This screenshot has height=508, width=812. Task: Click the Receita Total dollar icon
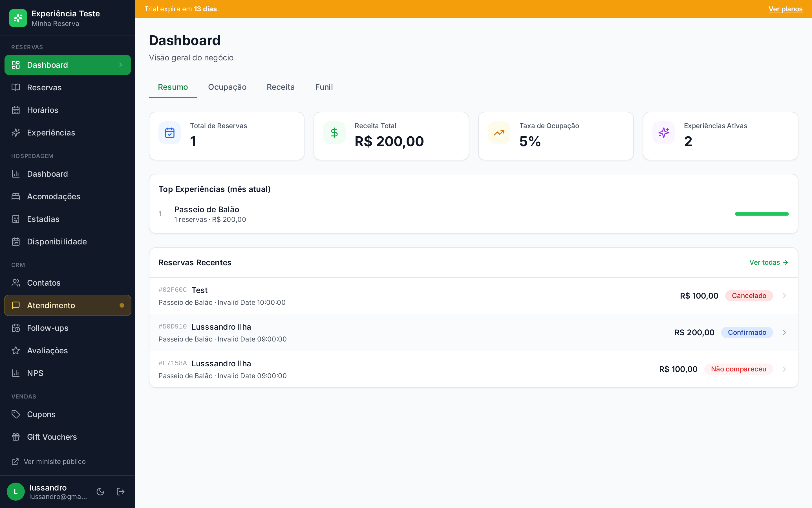(x=334, y=133)
